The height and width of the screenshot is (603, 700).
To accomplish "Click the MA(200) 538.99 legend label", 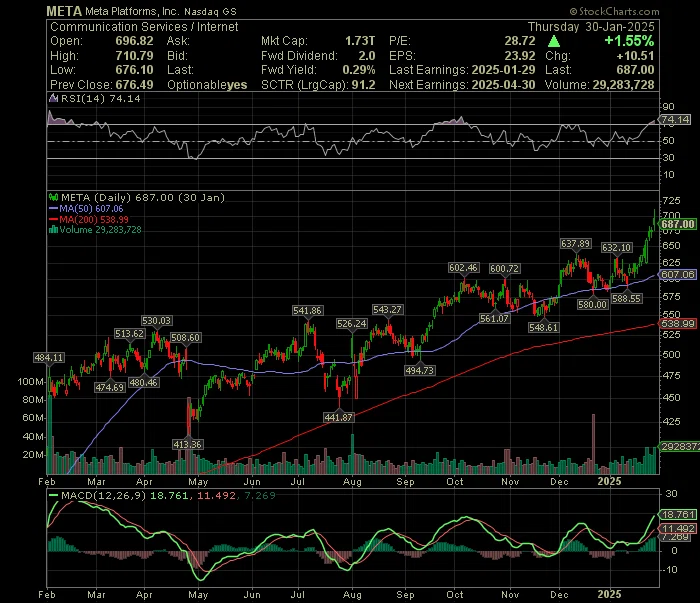I will 94,220.
